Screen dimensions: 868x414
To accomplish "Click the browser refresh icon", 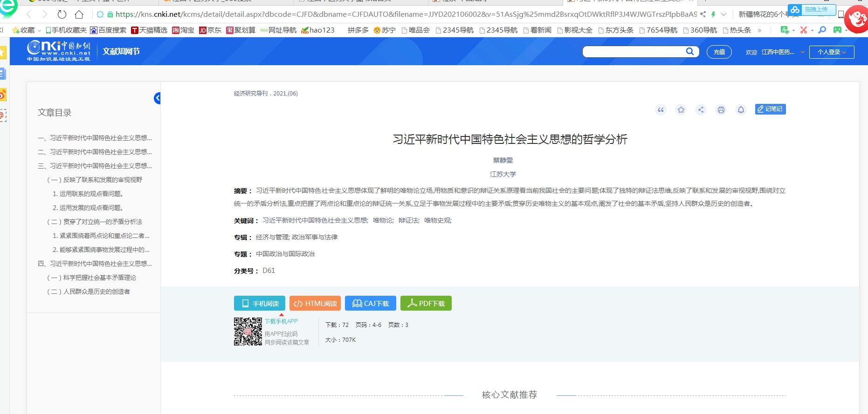I will (x=62, y=14).
